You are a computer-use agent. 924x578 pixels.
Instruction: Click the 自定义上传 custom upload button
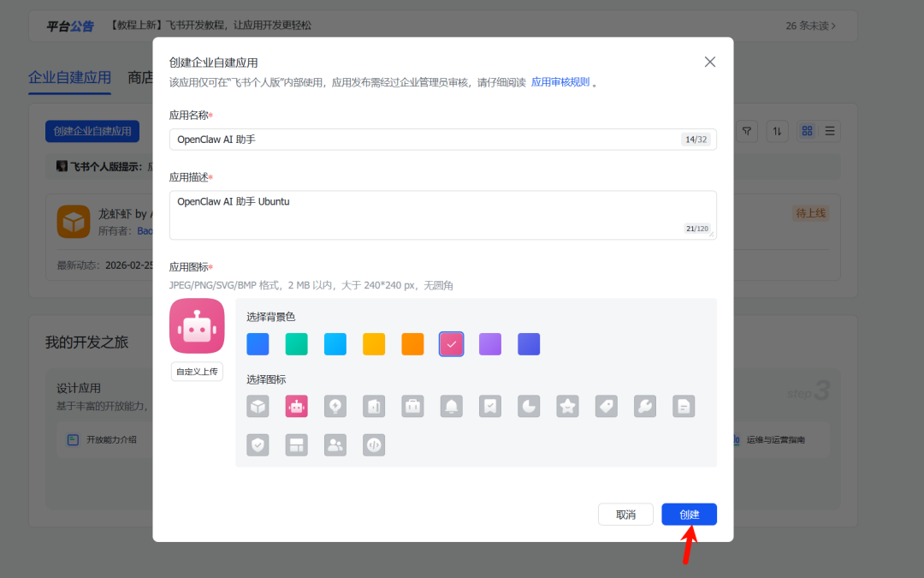pyautogui.click(x=197, y=372)
